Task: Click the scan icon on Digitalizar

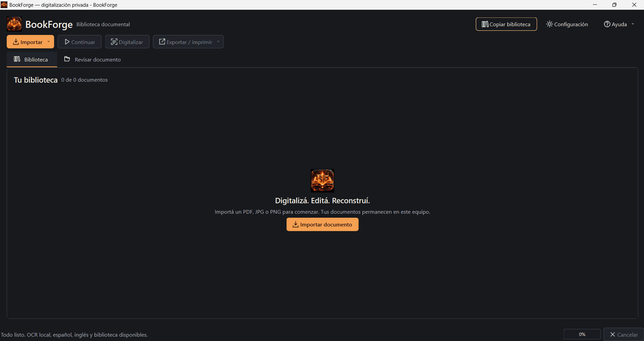Action: point(114,42)
